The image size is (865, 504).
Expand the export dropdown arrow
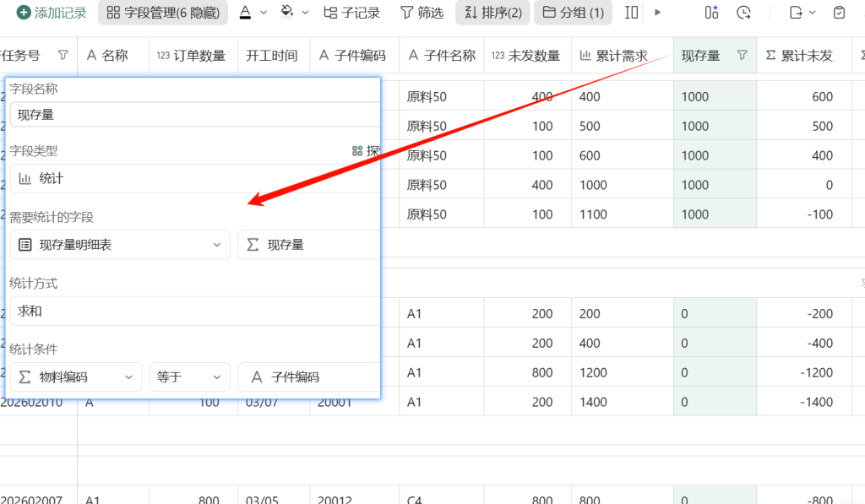[812, 12]
